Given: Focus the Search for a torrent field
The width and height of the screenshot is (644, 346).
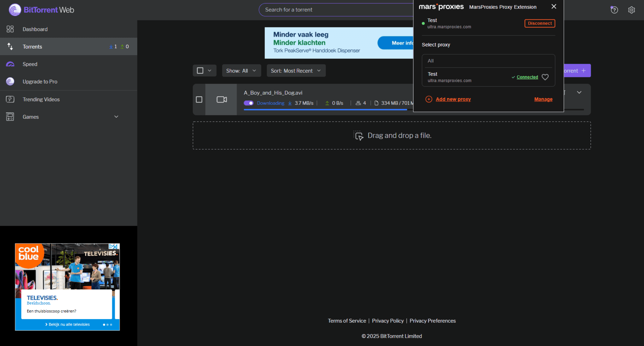Looking at the screenshot, I should (x=336, y=10).
